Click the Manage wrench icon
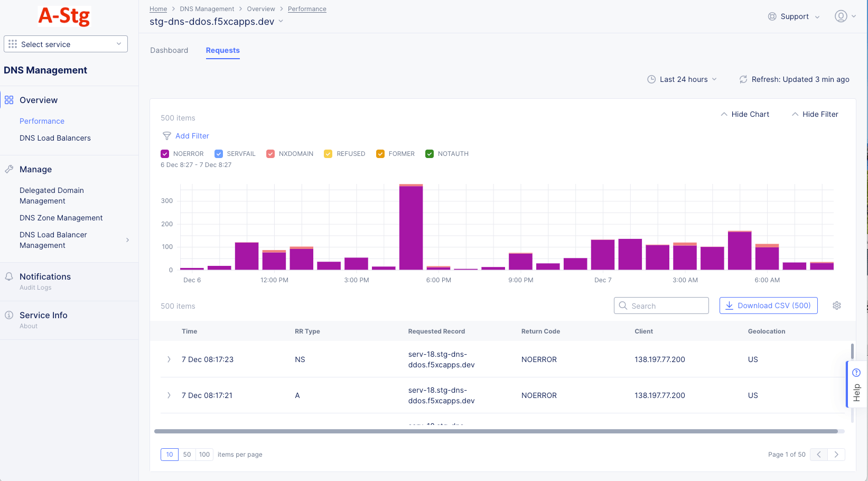This screenshot has width=868, height=481. click(8, 169)
